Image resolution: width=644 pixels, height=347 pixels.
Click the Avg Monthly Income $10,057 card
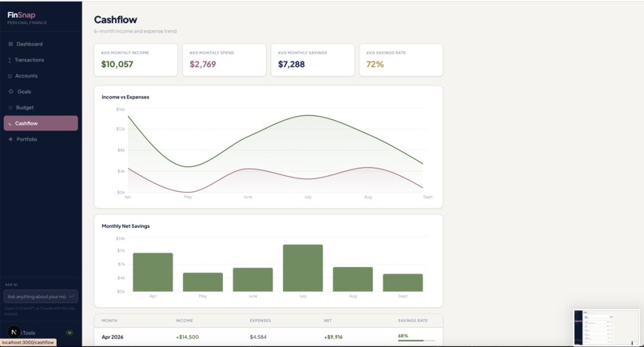(136, 60)
